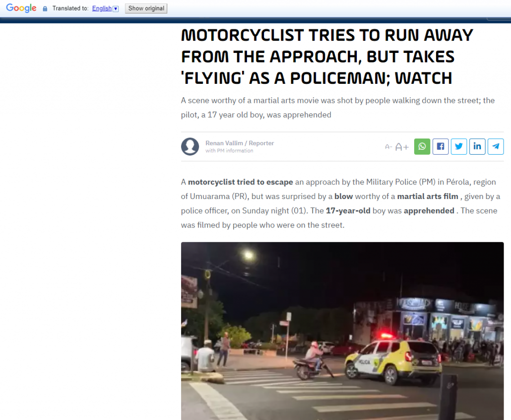Open the translation language dropdown arrow
Viewport: 511px width, 420px height.
point(116,9)
